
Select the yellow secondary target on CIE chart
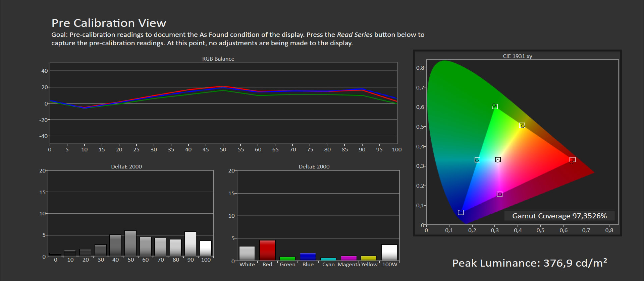pos(522,125)
